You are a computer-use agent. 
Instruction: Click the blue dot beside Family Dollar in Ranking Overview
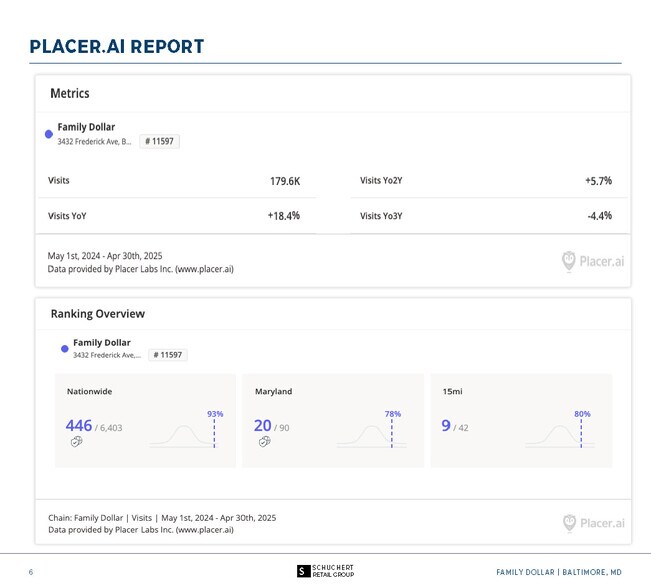[64, 349]
